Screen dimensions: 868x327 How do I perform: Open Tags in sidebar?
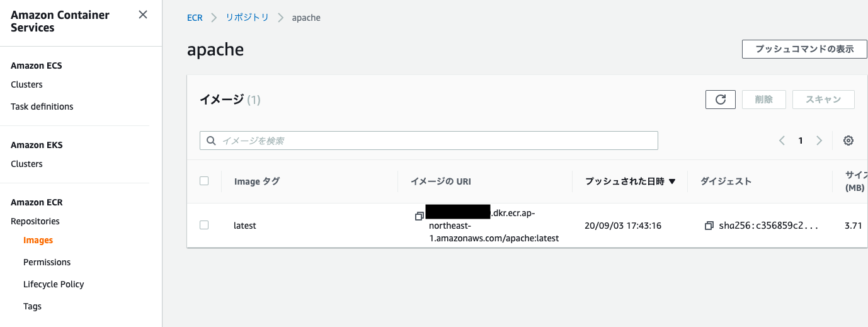coord(32,306)
